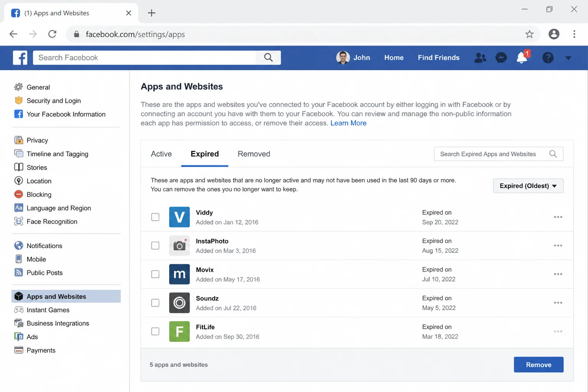
Task: Click the Soundz app name
Action: 207,299
